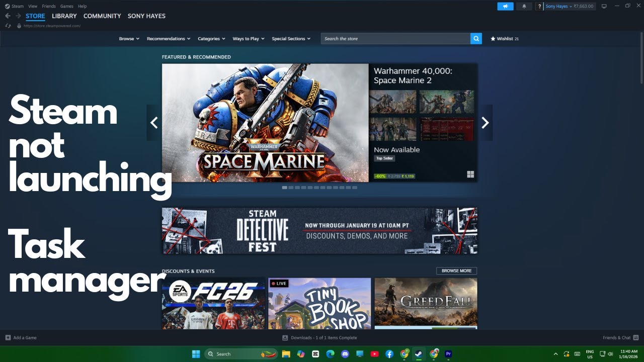The height and width of the screenshot is (362, 644).
Task: Open the GreedFall card
Action: [x=426, y=304]
